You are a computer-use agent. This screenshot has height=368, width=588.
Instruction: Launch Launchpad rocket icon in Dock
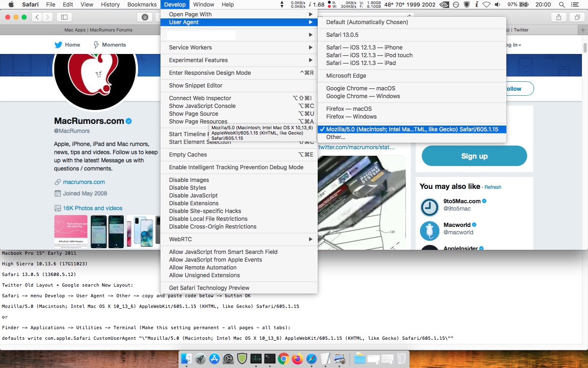200,359
